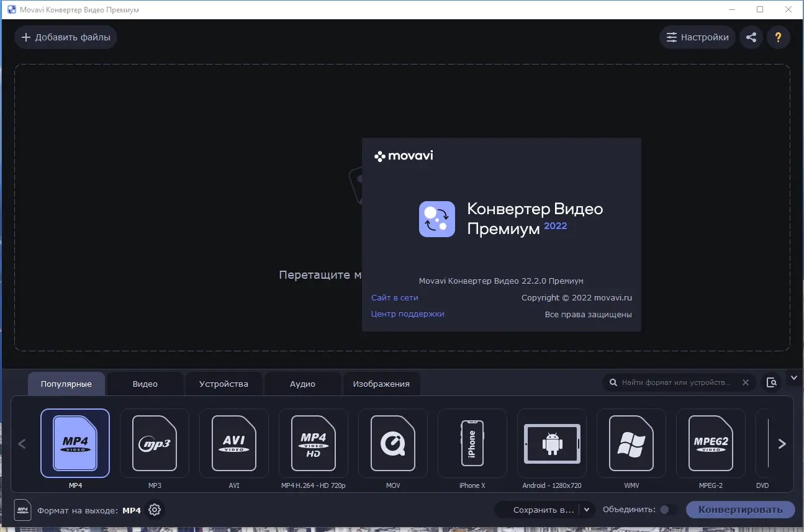Click the device detection icon beside search

772,382
